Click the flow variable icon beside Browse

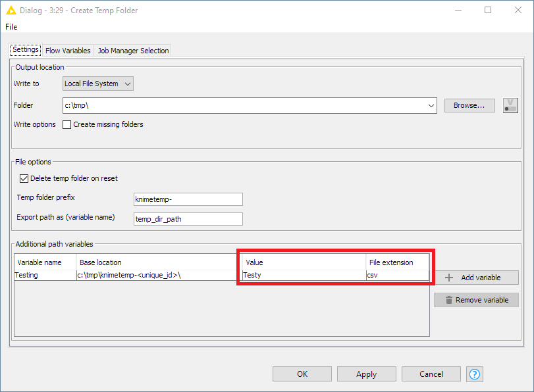[510, 105]
